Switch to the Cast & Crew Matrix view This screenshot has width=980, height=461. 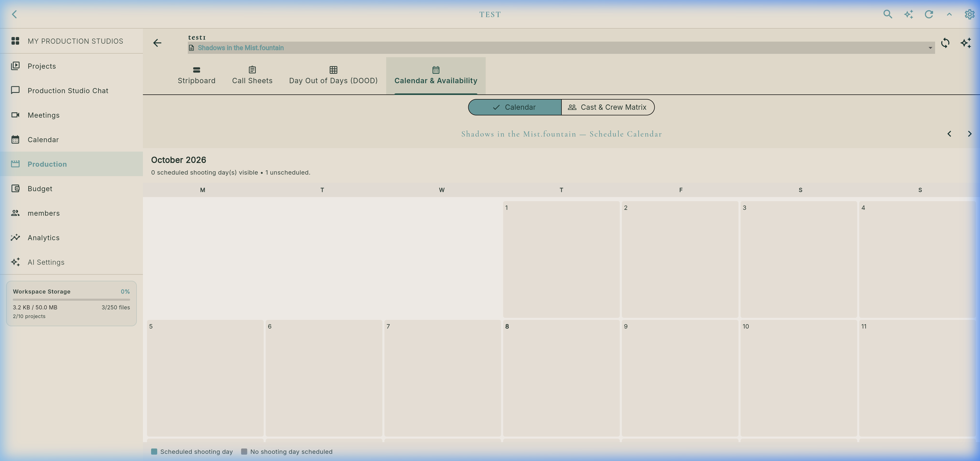pos(608,107)
